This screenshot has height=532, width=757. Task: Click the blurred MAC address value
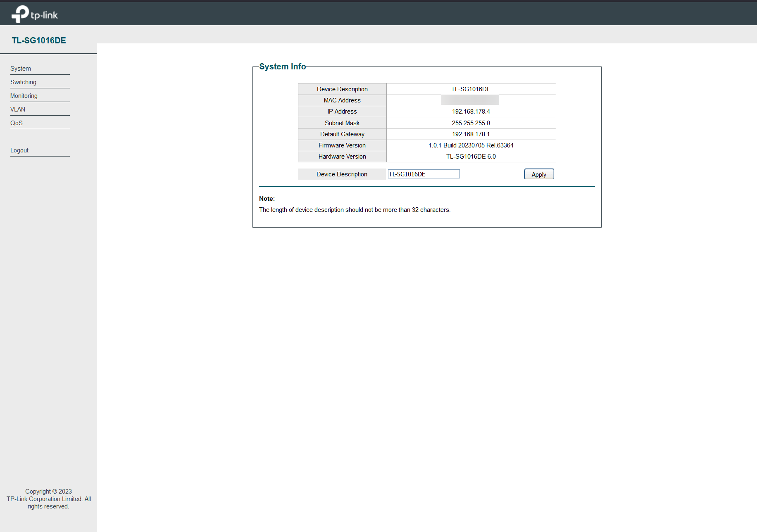click(470, 100)
